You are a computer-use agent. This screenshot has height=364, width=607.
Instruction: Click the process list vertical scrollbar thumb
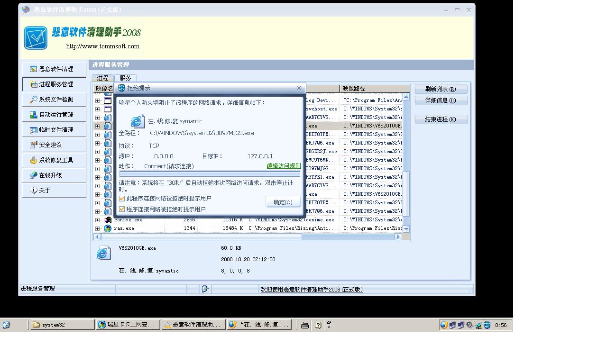tap(406, 194)
